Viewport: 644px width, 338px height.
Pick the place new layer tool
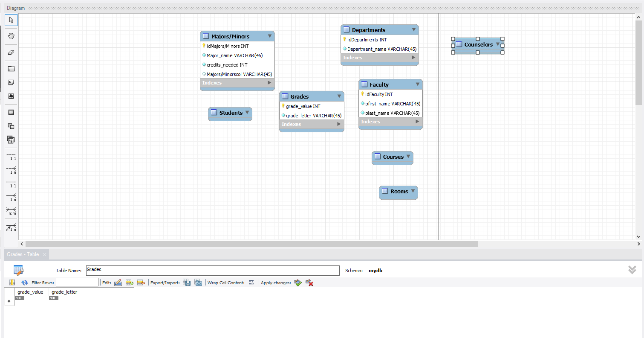tap(11, 68)
